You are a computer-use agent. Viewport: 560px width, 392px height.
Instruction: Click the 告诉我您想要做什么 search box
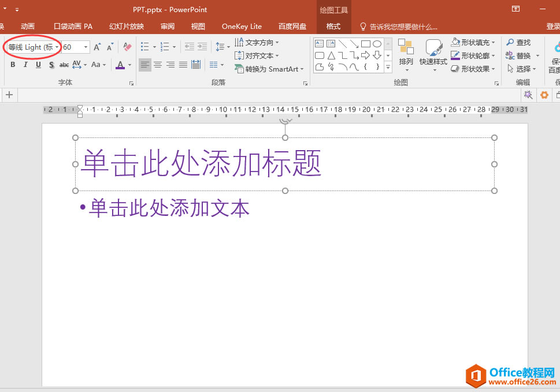pos(399,27)
